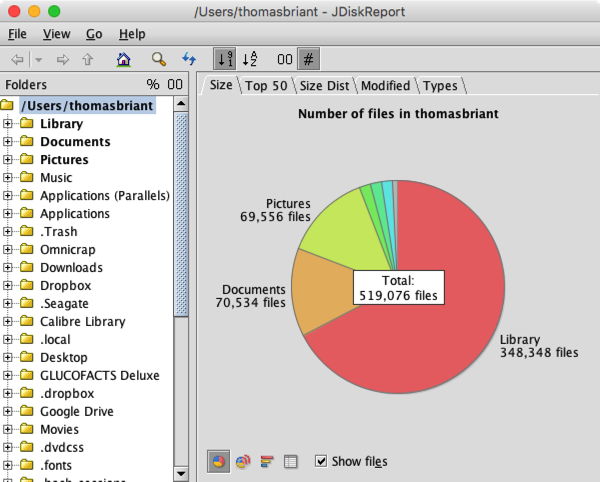Click the Back navigation arrow

(x=17, y=59)
